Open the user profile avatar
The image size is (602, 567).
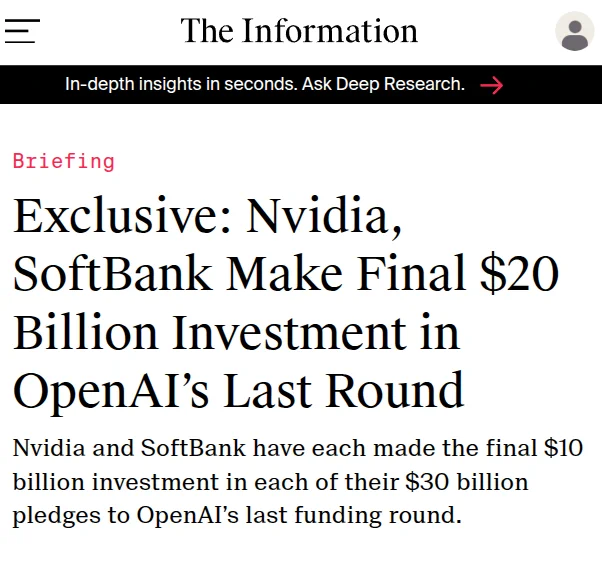(575, 31)
